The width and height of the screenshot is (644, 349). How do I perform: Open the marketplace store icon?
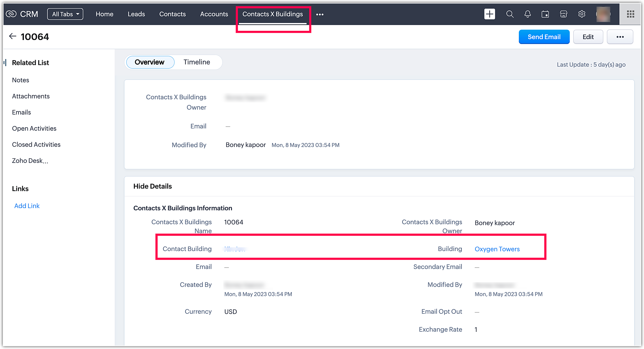tap(563, 14)
